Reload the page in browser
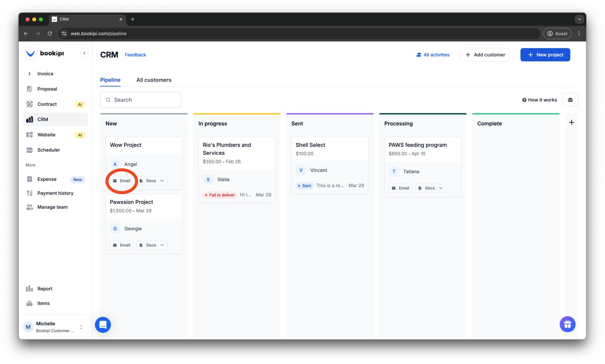This screenshot has width=605, height=364. pyautogui.click(x=50, y=33)
